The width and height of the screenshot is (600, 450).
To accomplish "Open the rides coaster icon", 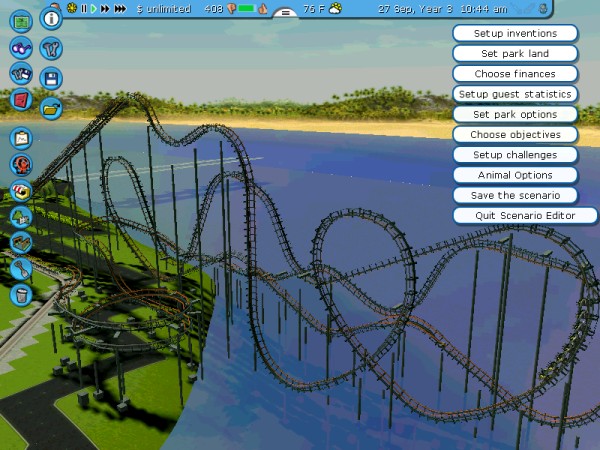I will pos(21,165).
